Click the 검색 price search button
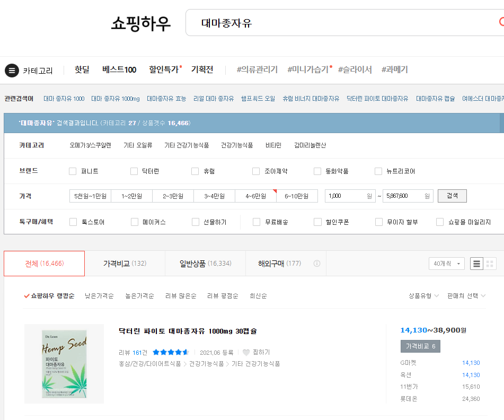The image size is (504, 420). 452,195
